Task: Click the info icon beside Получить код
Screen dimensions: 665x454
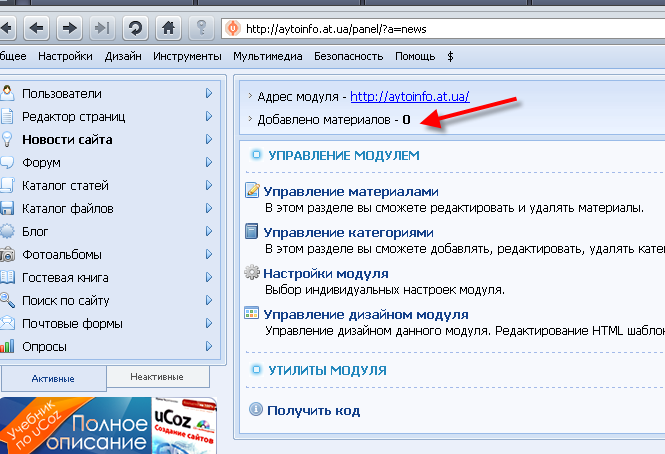Action: [256, 410]
